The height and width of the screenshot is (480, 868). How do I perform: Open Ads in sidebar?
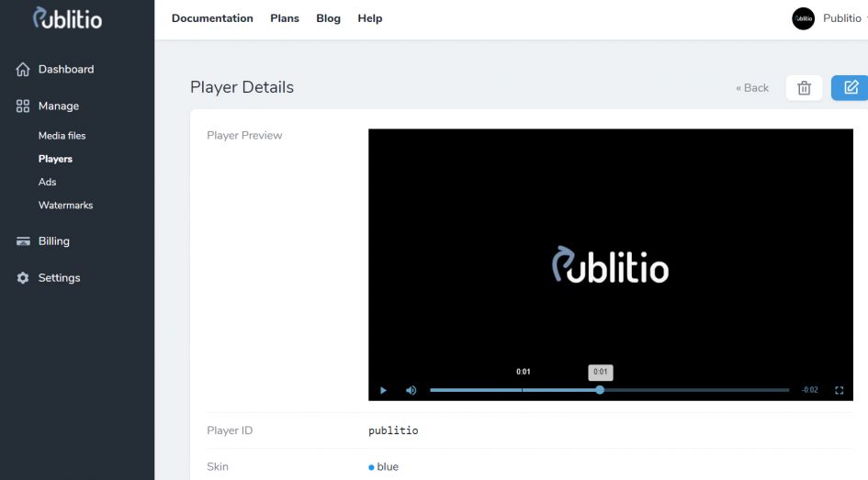coord(47,182)
